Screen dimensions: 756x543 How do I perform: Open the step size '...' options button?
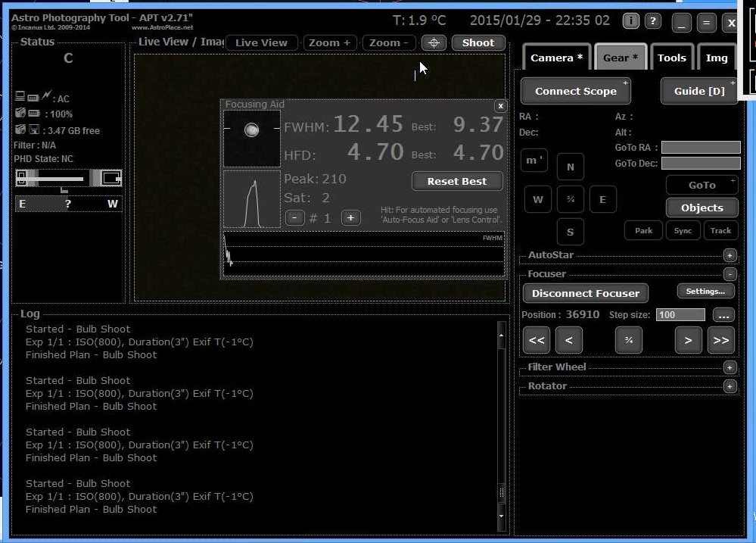(723, 315)
